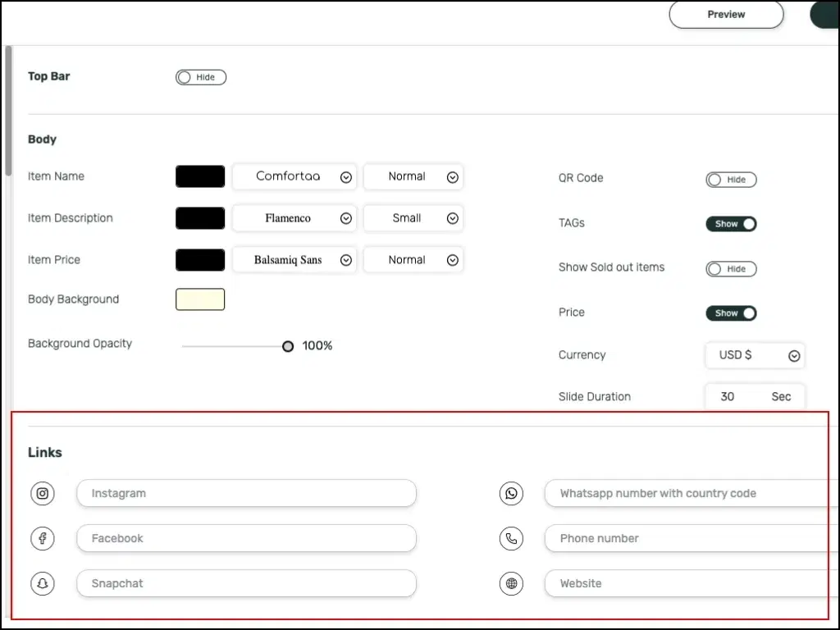This screenshot has height=630, width=840.
Task: Click the Facebook icon
Action: (x=42, y=538)
